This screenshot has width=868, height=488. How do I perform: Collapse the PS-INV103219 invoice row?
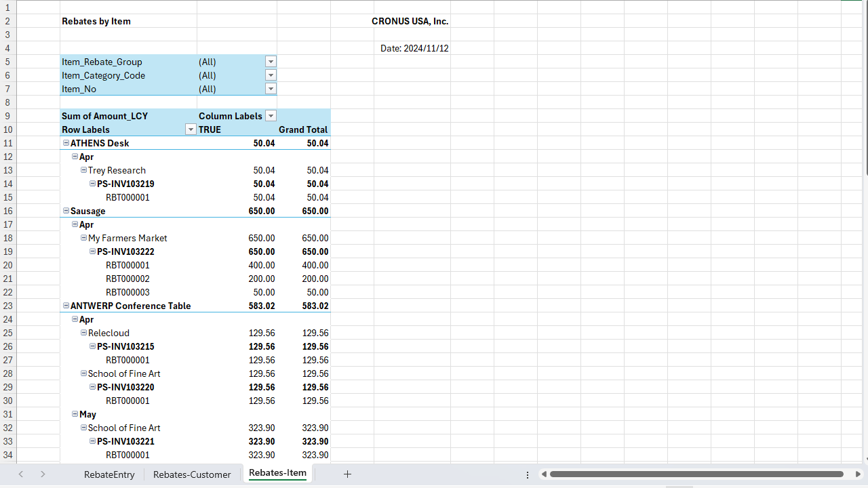93,184
